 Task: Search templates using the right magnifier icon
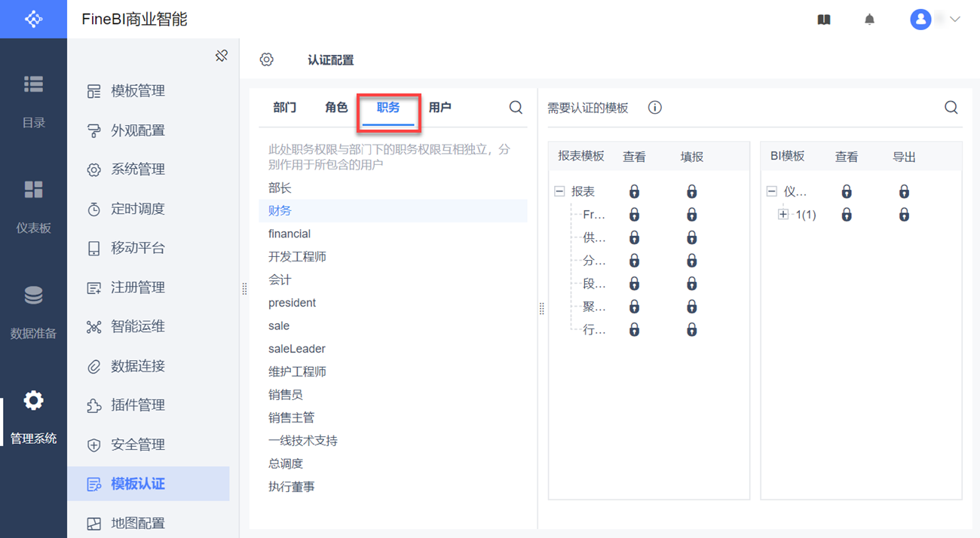tap(951, 108)
